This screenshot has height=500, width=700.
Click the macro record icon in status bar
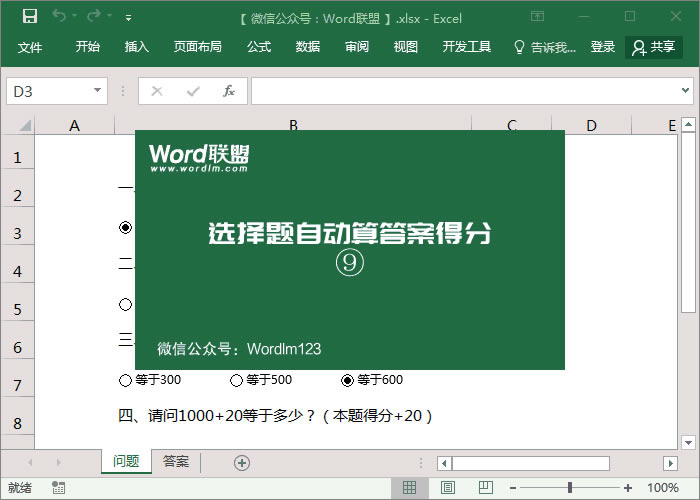tap(59, 488)
